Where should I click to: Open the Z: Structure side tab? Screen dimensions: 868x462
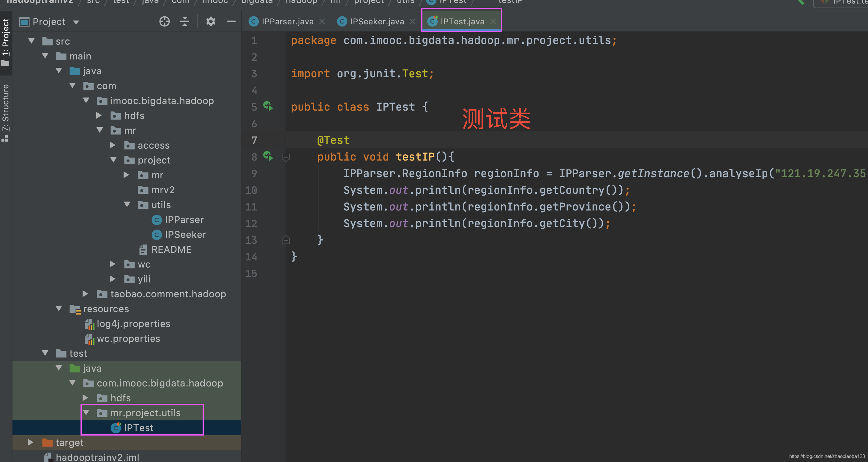pyautogui.click(x=6, y=113)
